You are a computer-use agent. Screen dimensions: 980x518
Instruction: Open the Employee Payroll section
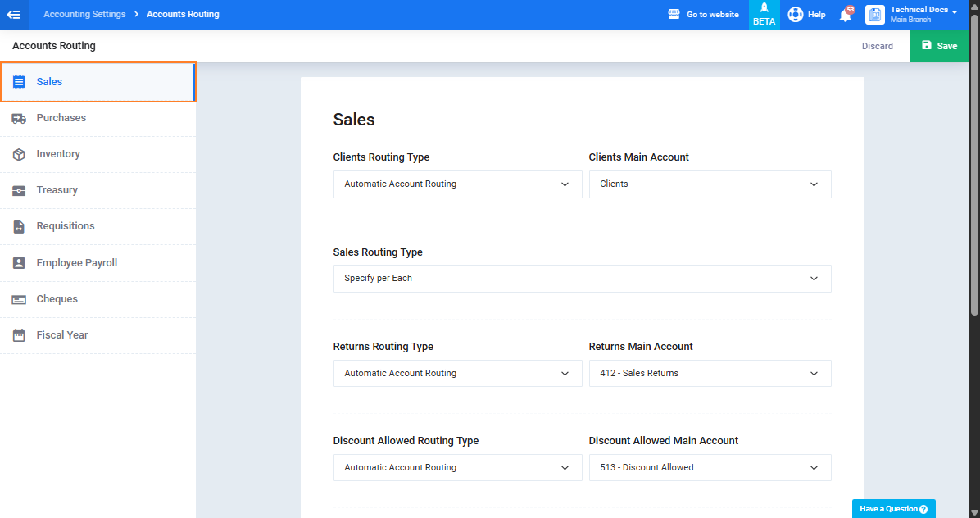pos(98,263)
